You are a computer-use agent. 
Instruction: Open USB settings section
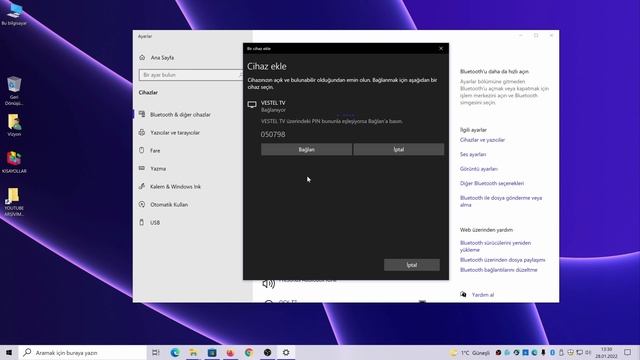155,222
